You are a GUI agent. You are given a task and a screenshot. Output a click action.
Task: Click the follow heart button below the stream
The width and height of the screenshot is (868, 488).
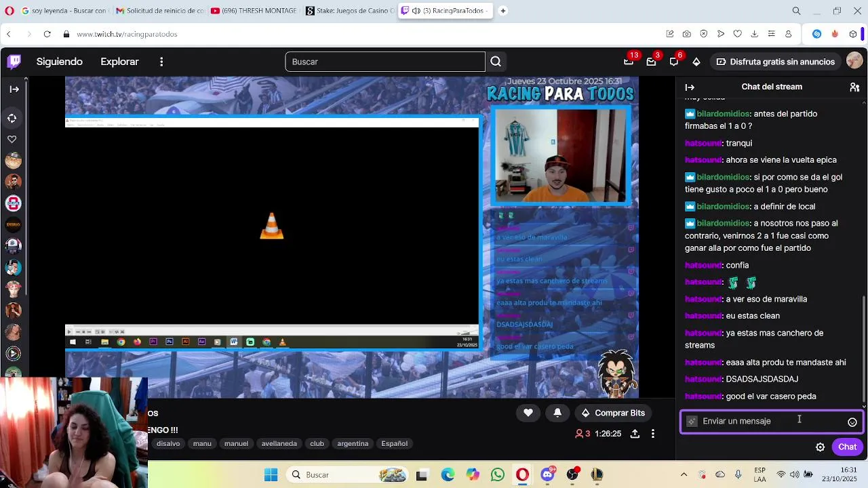(x=528, y=413)
